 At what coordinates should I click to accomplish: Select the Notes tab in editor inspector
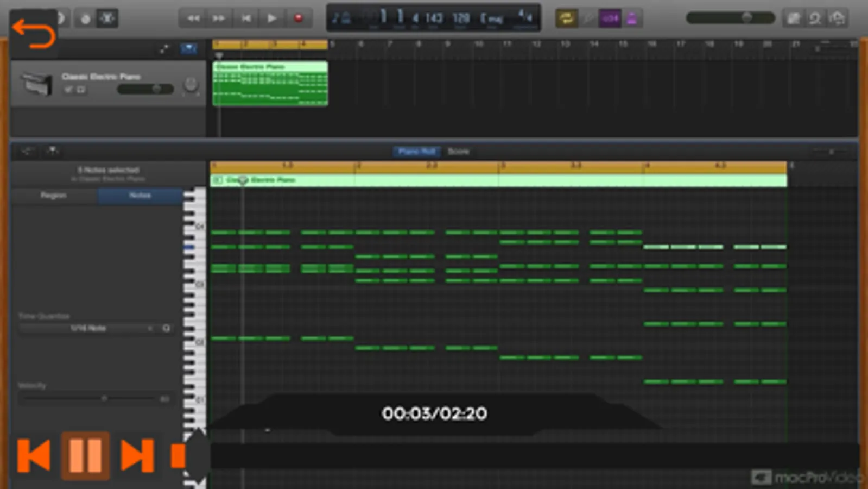coord(140,196)
